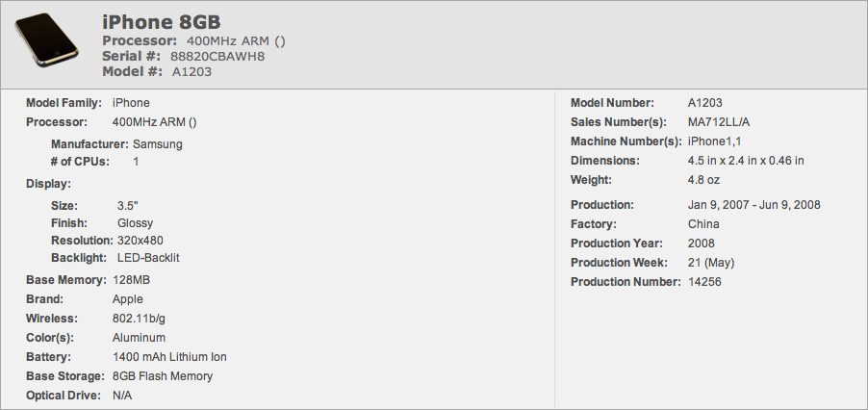Select right-column Model Number value A1203

pos(705,103)
